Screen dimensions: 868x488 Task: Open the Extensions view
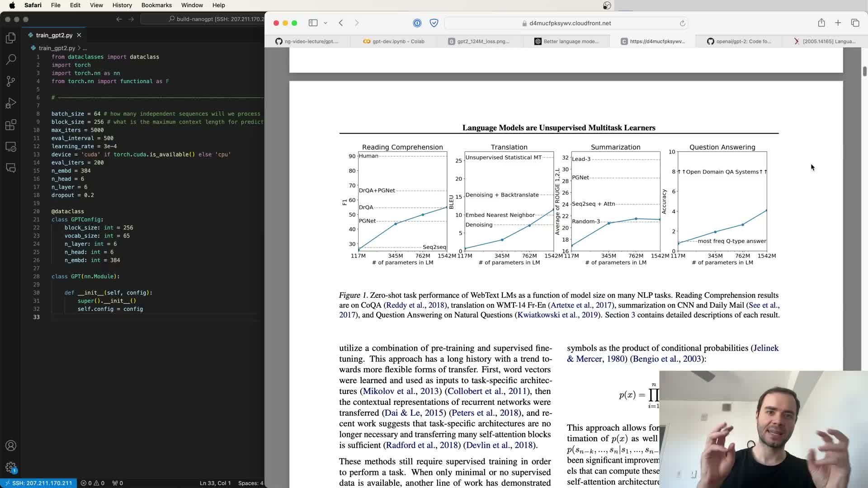[11, 125]
